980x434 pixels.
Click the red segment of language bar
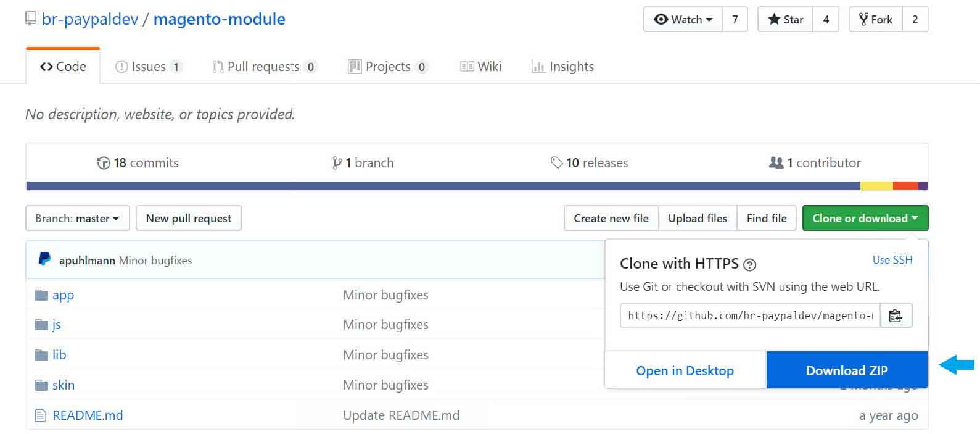click(x=905, y=186)
